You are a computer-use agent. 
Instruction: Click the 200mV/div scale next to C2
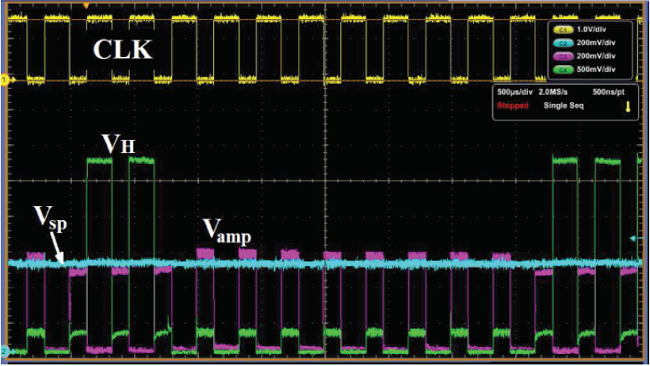click(x=596, y=43)
